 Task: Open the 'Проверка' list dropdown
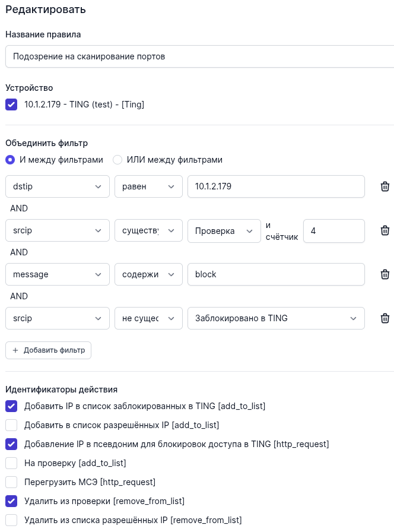click(x=224, y=230)
